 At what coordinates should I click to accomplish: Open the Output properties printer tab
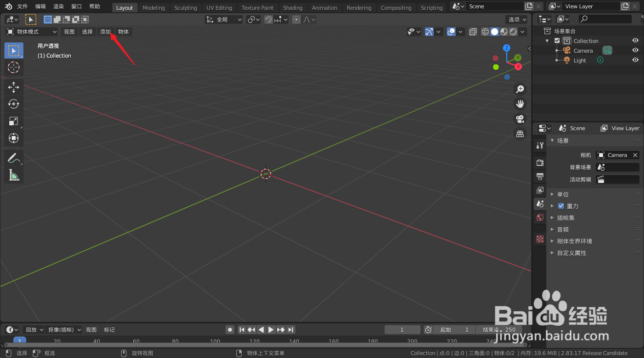coord(540,176)
